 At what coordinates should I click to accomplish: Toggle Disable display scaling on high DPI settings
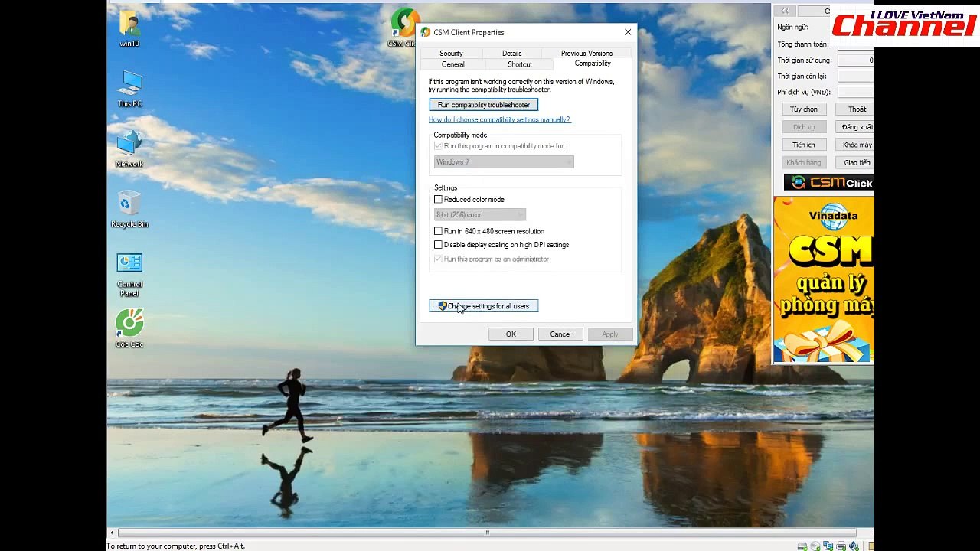coord(438,245)
